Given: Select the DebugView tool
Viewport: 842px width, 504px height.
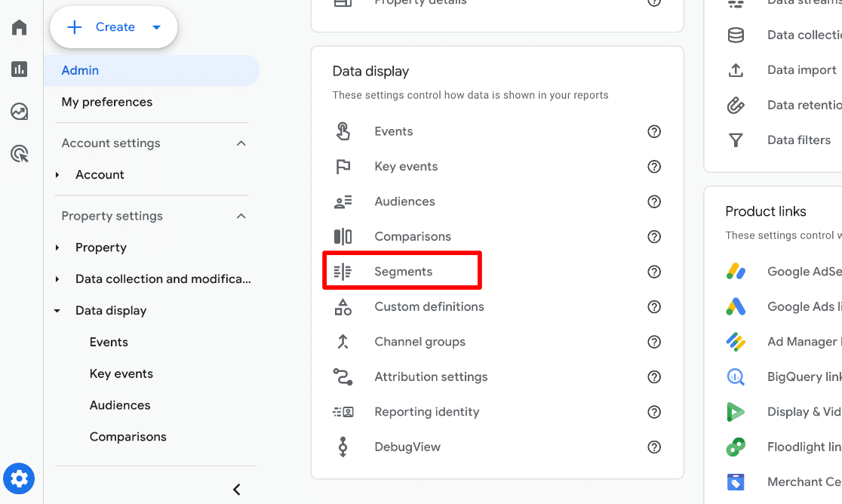Looking at the screenshot, I should tap(407, 447).
